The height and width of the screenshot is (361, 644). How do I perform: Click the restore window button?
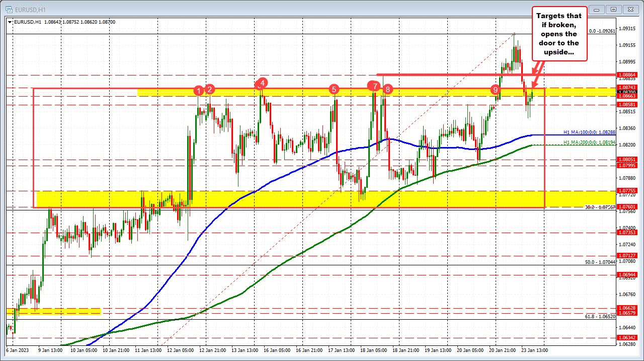tap(613, 9)
